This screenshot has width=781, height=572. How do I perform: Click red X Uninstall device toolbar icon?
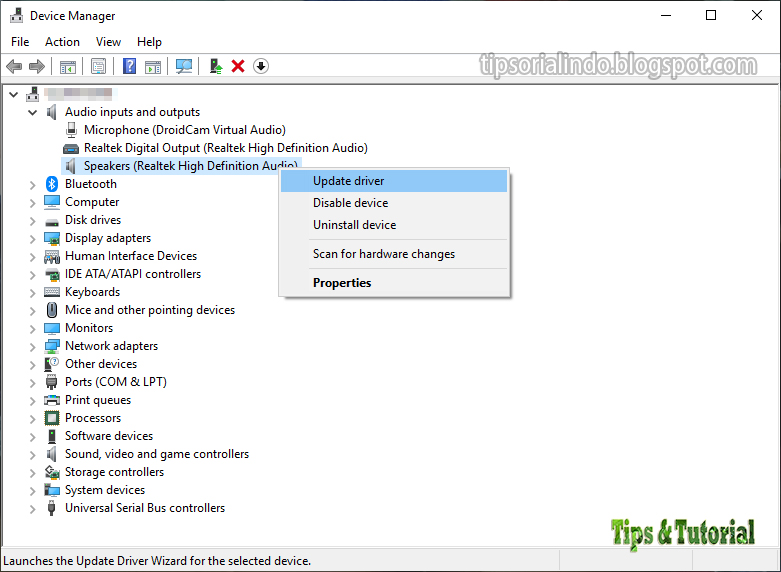[x=238, y=66]
